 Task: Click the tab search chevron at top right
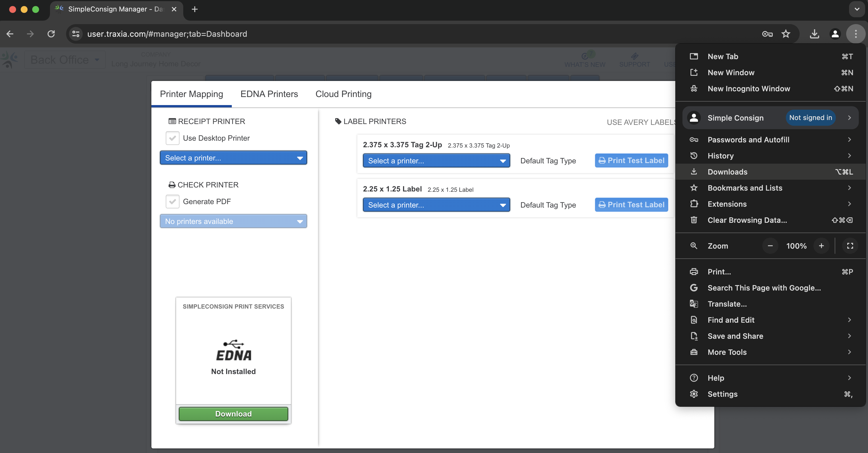click(x=857, y=9)
